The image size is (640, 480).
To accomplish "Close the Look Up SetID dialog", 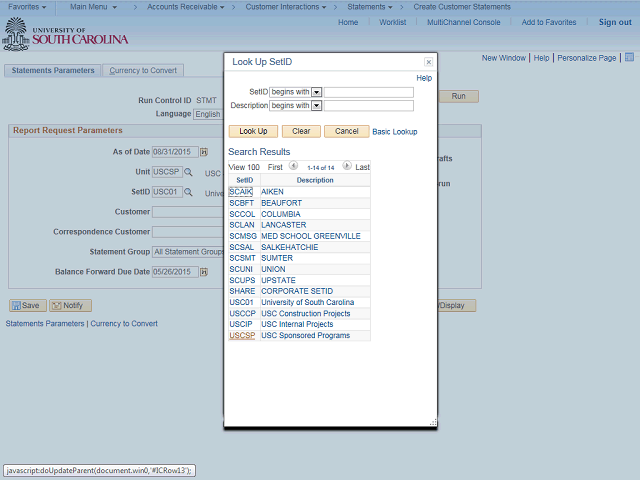I will tap(428, 62).
